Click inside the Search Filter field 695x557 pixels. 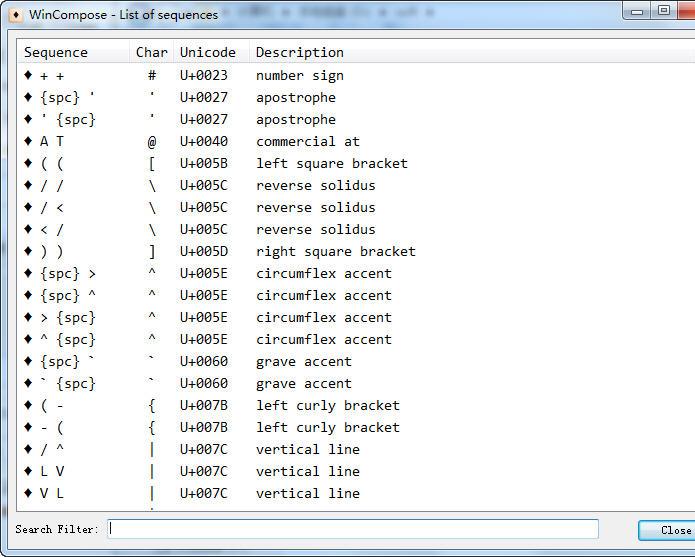[x=353, y=529]
